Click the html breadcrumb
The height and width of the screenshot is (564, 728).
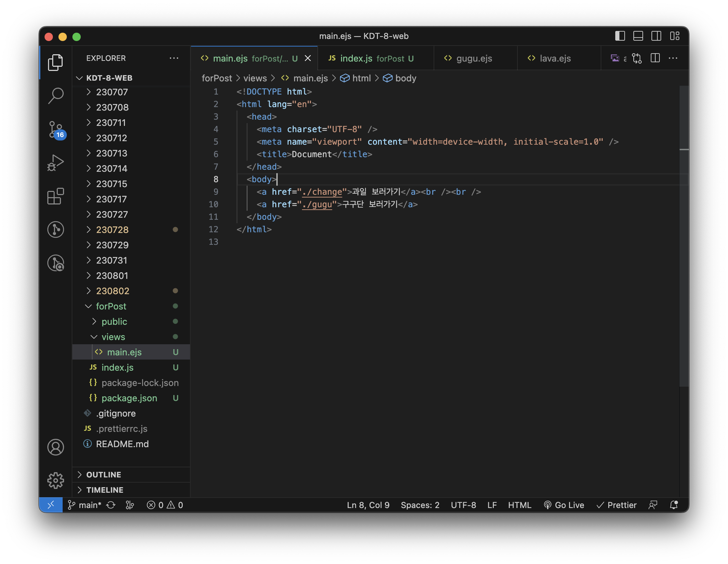[x=355, y=78]
